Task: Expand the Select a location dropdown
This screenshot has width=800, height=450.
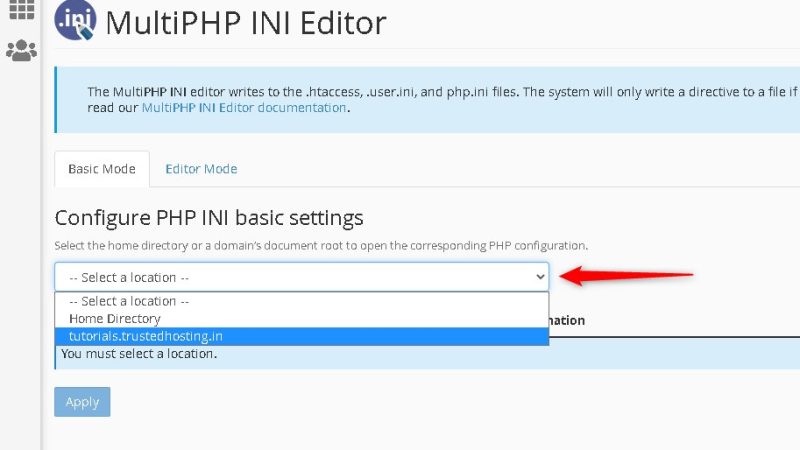Action: click(x=302, y=277)
